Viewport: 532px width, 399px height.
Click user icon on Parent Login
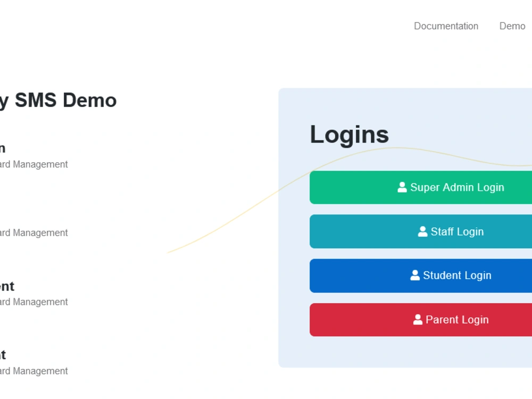[418, 319]
